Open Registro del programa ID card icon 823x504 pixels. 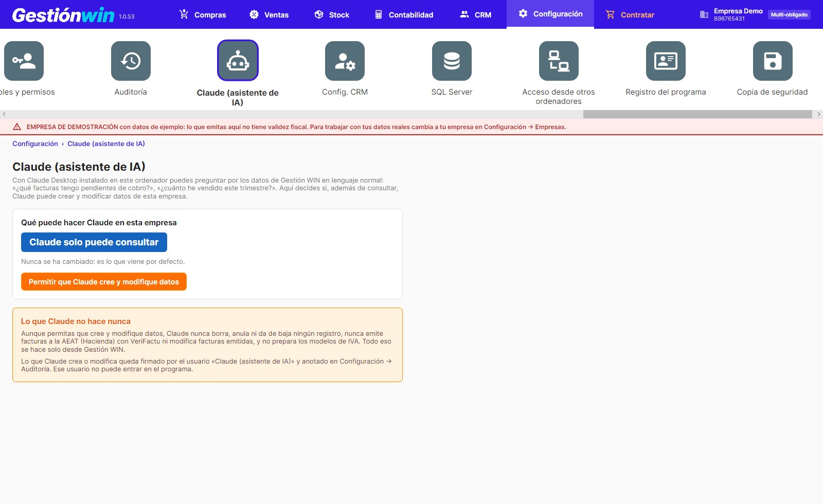point(666,61)
